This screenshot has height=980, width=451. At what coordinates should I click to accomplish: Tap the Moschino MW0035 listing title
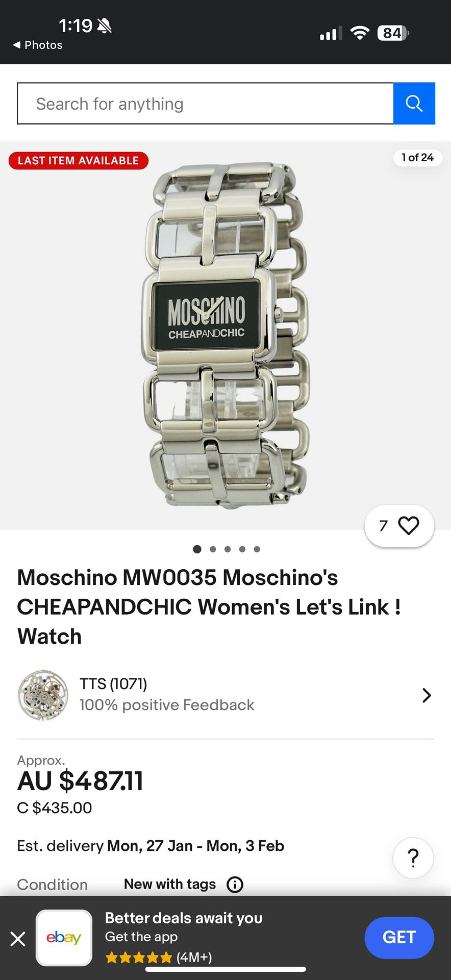pyautogui.click(x=209, y=607)
